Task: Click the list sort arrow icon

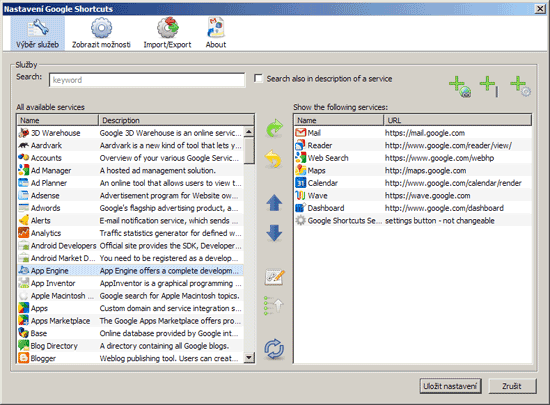Action: [x=274, y=305]
